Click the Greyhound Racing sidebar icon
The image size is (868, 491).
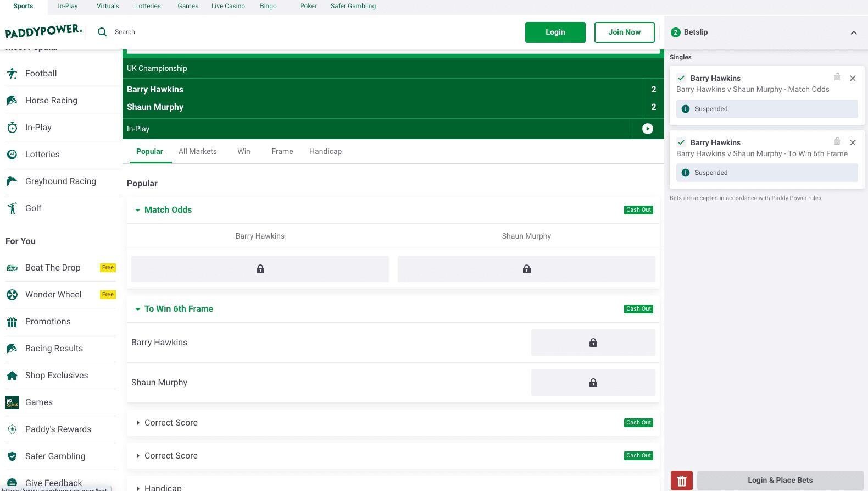coord(12,181)
